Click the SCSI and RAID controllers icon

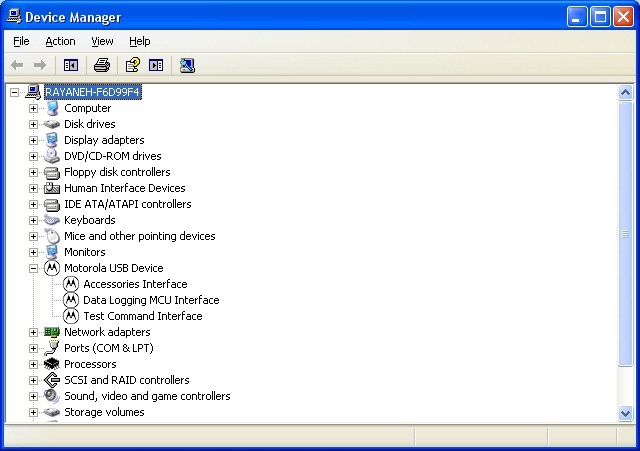coord(52,380)
